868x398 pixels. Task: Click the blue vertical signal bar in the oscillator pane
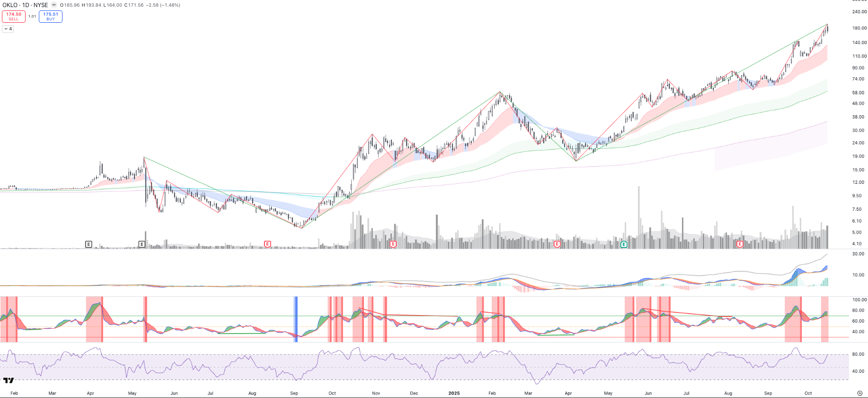[296, 319]
